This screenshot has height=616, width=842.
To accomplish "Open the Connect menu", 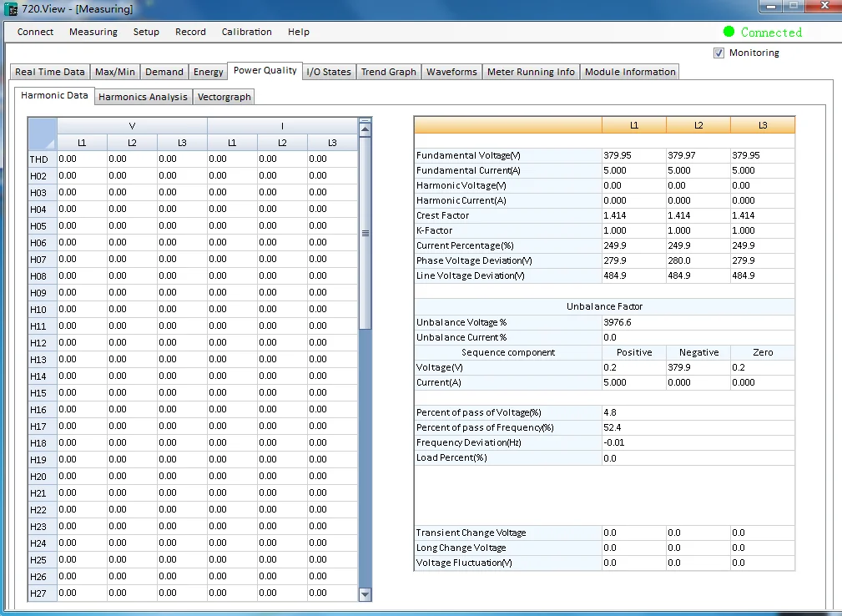I will (35, 32).
